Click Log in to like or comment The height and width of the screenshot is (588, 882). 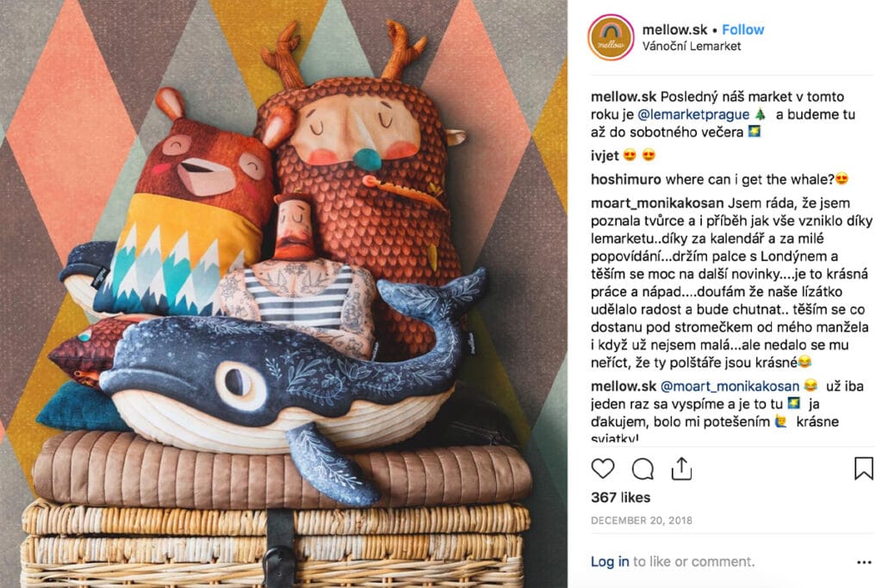point(610,561)
